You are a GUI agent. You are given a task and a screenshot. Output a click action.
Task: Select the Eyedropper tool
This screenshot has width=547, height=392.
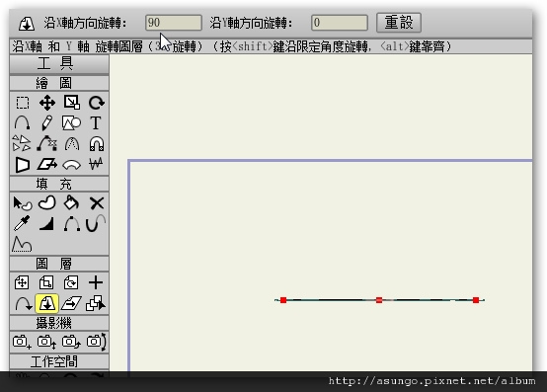click(22, 223)
